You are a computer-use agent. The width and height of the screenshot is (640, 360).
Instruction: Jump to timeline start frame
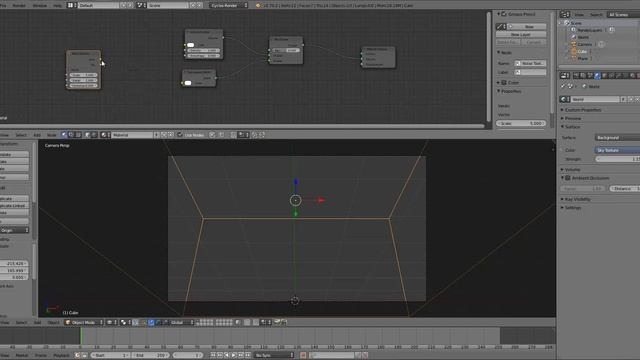point(213,355)
